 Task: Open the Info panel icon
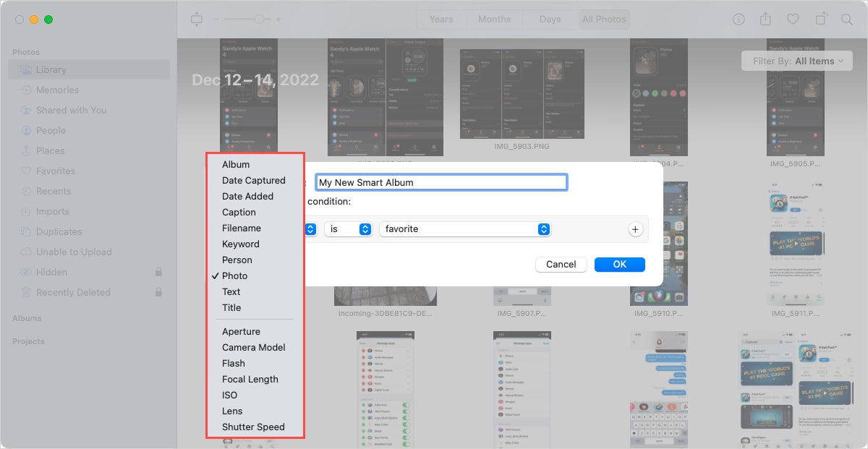tap(738, 20)
